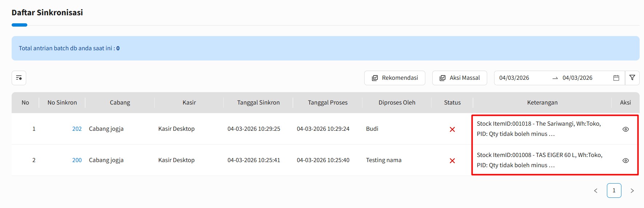Open sync number 202 link
The height and width of the screenshot is (208, 644).
(x=77, y=129)
